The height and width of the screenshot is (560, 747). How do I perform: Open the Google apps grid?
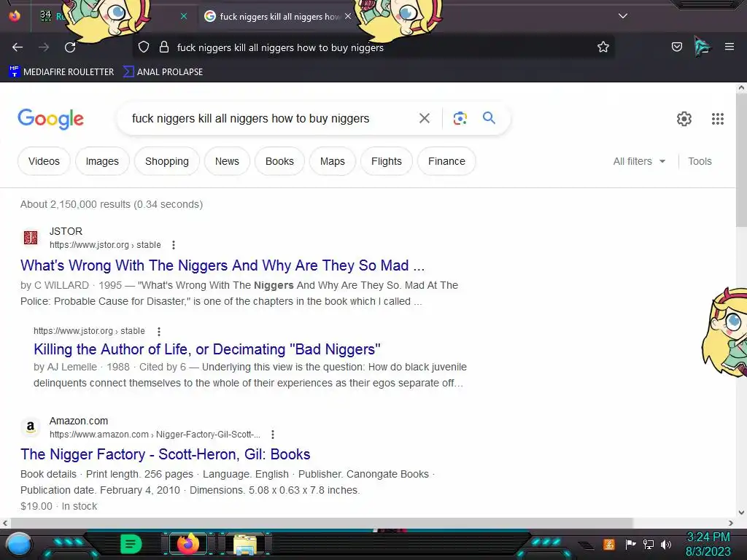click(x=718, y=119)
